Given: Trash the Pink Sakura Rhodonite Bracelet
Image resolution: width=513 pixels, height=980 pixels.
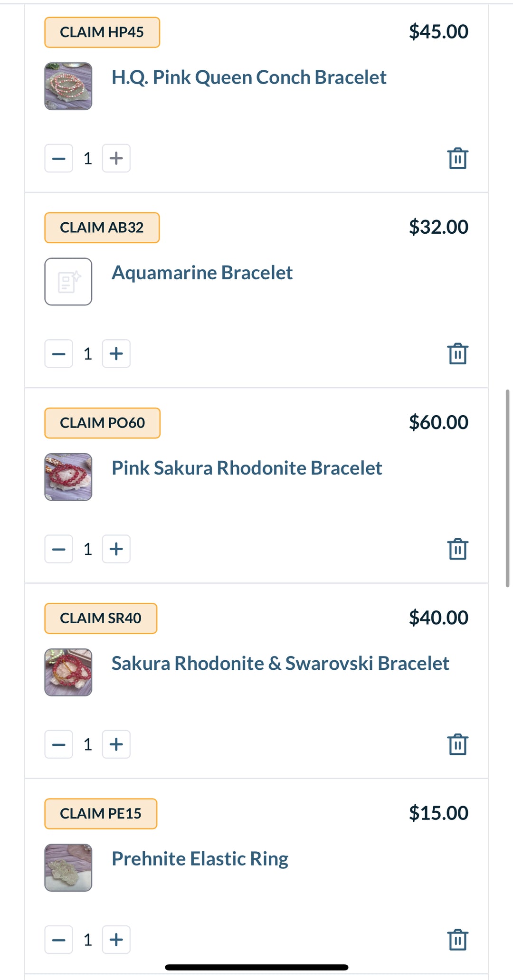Looking at the screenshot, I should pos(457,549).
